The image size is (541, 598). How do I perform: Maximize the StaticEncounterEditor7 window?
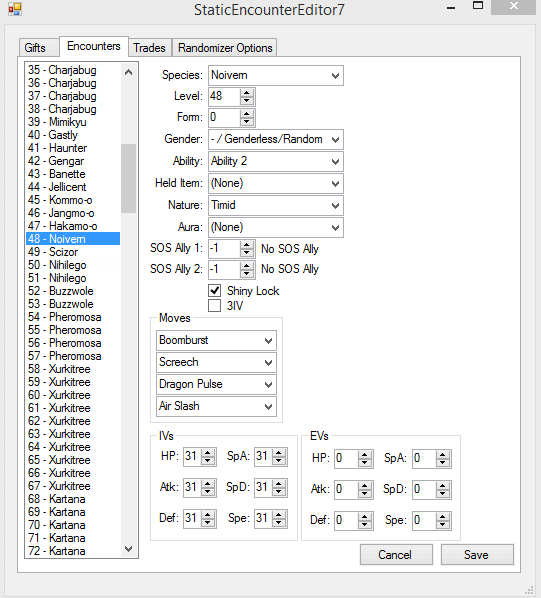[x=478, y=6]
